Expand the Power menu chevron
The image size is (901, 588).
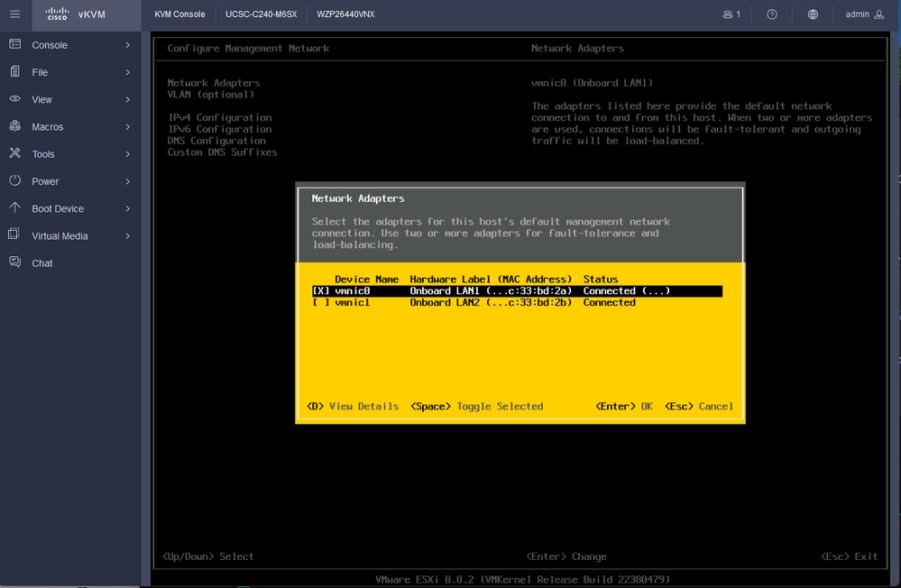[127, 181]
